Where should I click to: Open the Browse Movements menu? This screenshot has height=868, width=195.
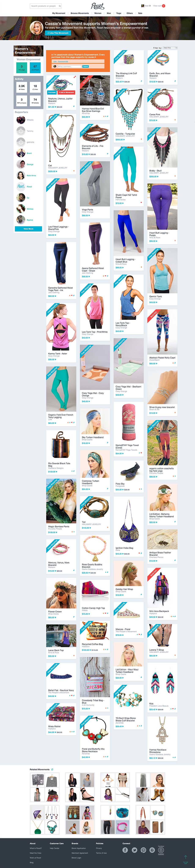80,13
